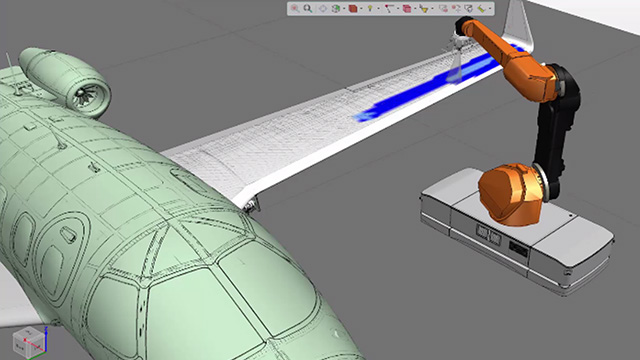Image resolution: width=640 pixels, height=360 pixels.
Task: Click the pink transparent box icon
Action: point(407,8)
